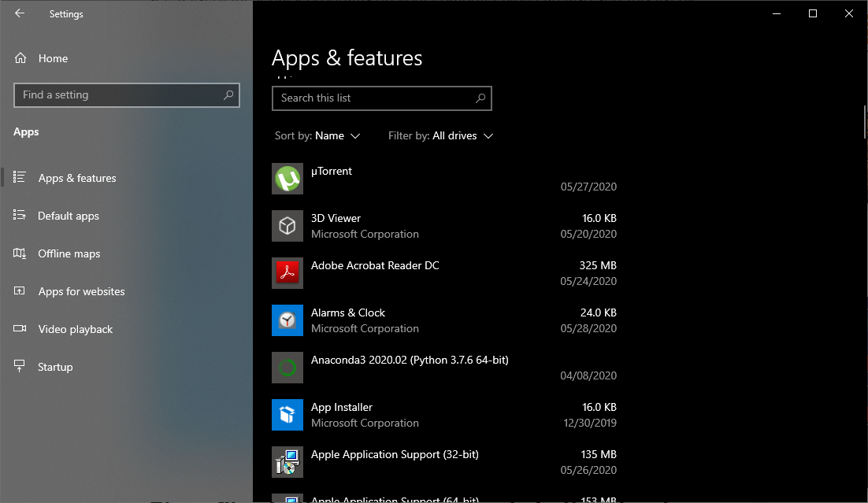868x503 pixels.
Task: Click the 12/30/2019 install date
Action: click(x=590, y=423)
